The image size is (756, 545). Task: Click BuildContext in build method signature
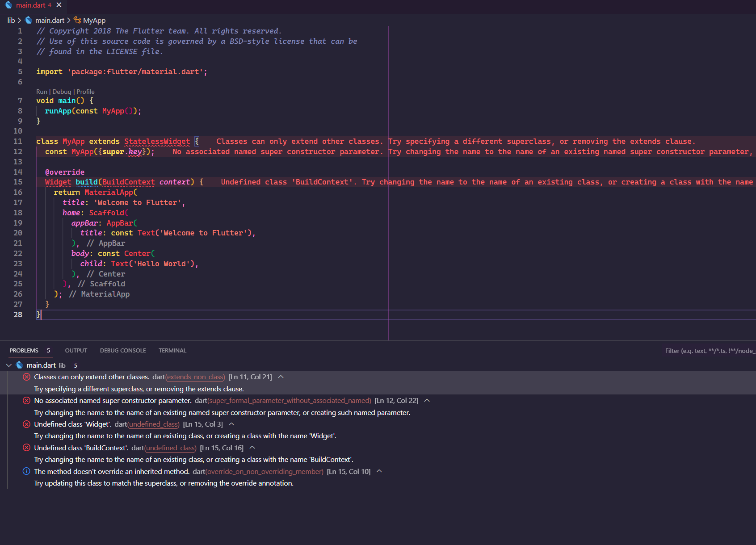(x=129, y=182)
